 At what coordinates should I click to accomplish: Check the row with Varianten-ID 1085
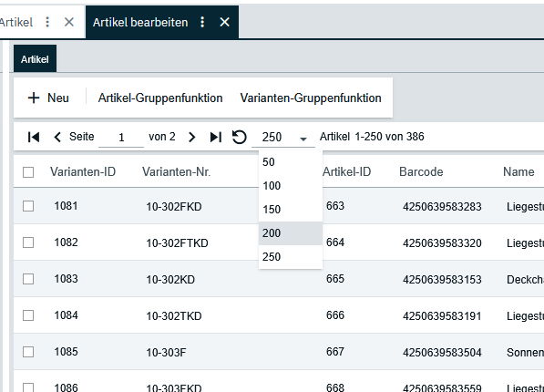click(x=28, y=352)
